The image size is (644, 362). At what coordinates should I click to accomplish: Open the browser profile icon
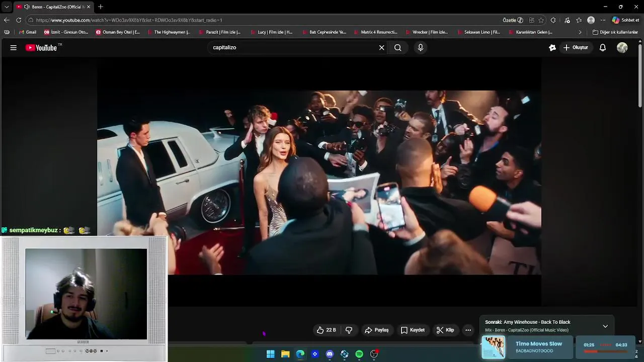pyautogui.click(x=591, y=20)
